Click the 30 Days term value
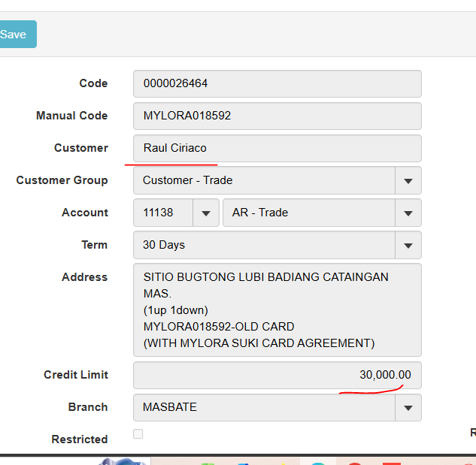Viewport: 476px width, 465px height. pyautogui.click(x=164, y=245)
